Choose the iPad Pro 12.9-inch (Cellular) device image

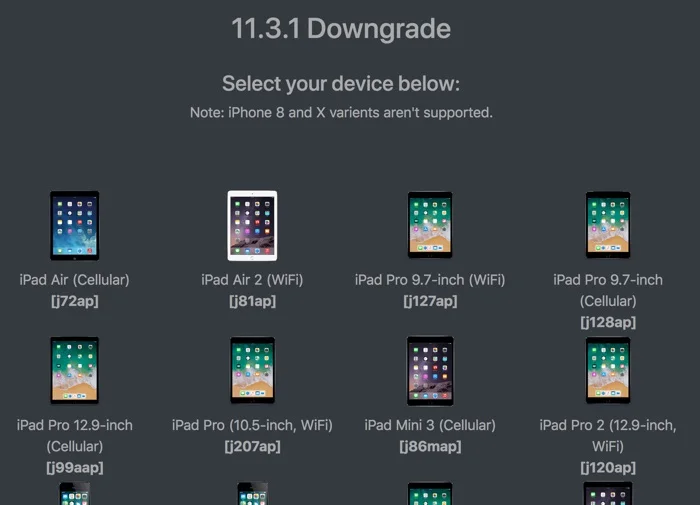click(75, 370)
